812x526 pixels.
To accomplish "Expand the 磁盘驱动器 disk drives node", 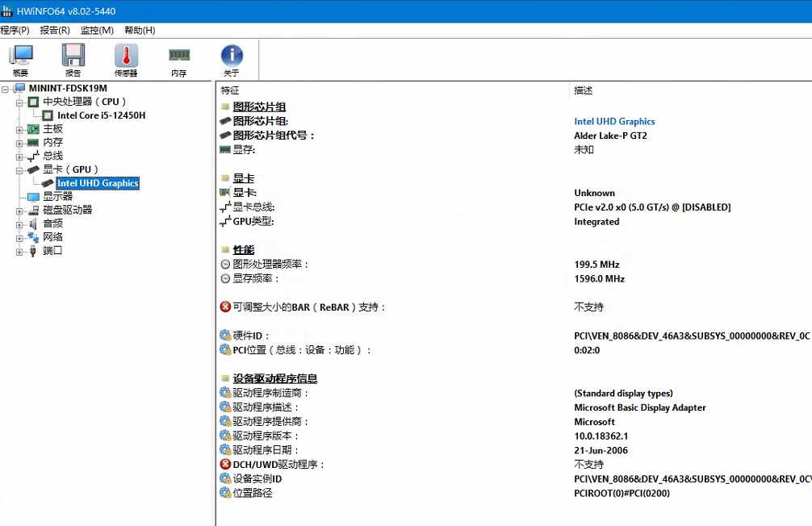I will pyautogui.click(x=20, y=210).
